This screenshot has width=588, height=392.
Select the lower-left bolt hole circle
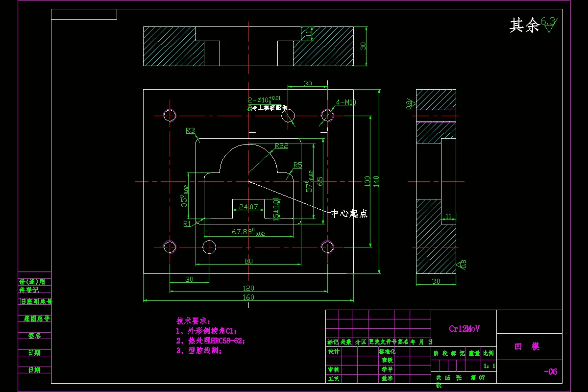pos(169,247)
